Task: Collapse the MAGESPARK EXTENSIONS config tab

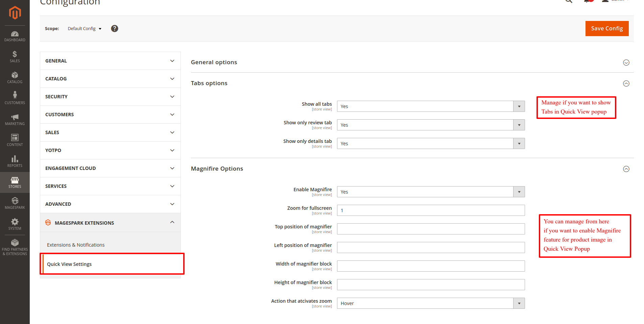Action: [110, 223]
